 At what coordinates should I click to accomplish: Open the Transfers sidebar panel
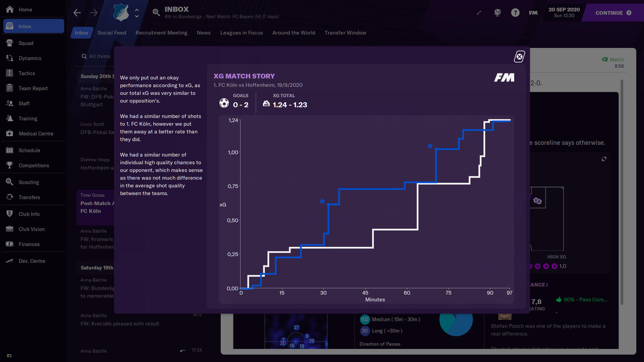click(x=29, y=197)
